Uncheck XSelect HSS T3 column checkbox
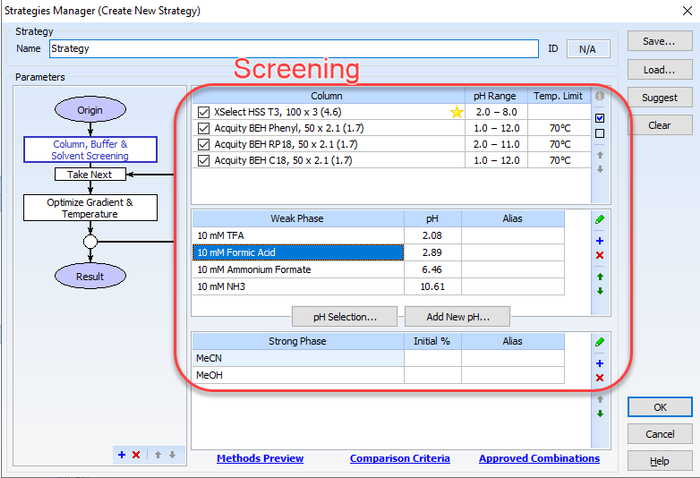700x478 pixels. click(204, 112)
